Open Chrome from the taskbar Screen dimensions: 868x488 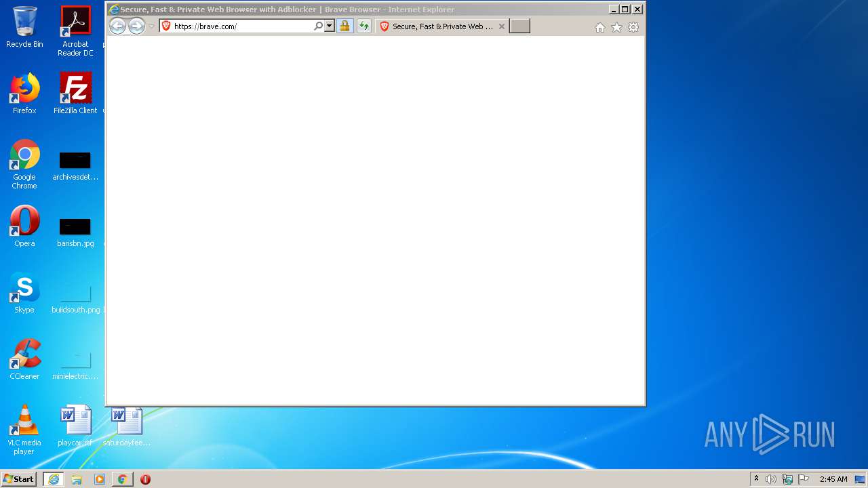(122, 479)
